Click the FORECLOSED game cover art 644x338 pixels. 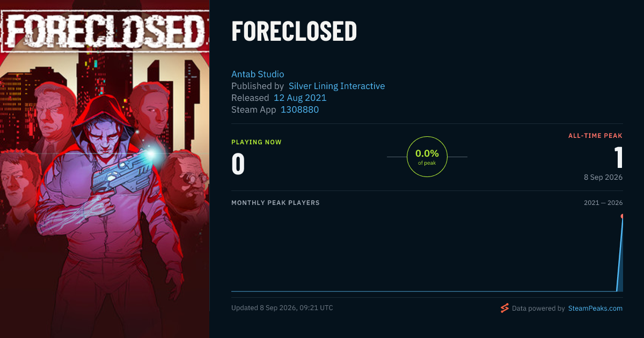pos(105,169)
